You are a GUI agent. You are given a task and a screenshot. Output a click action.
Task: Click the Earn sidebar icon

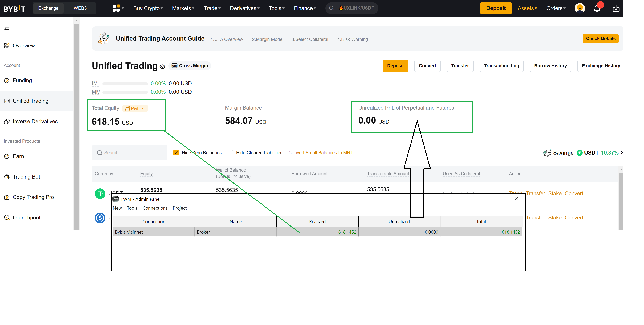(x=7, y=156)
